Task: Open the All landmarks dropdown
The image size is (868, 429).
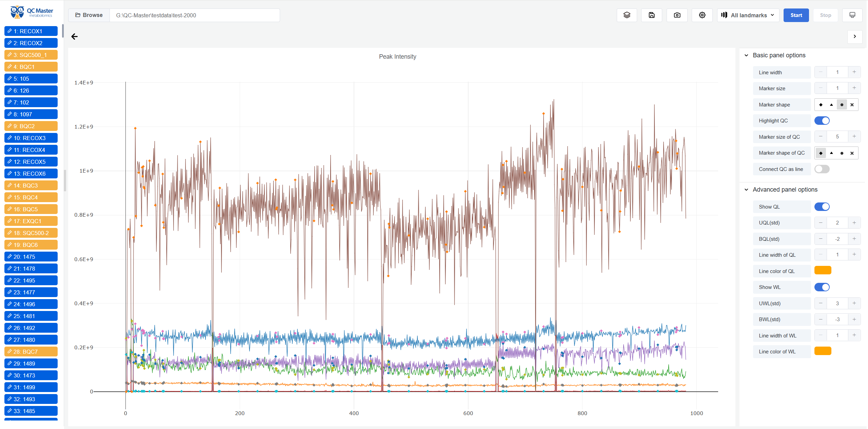Action: tap(748, 15)
